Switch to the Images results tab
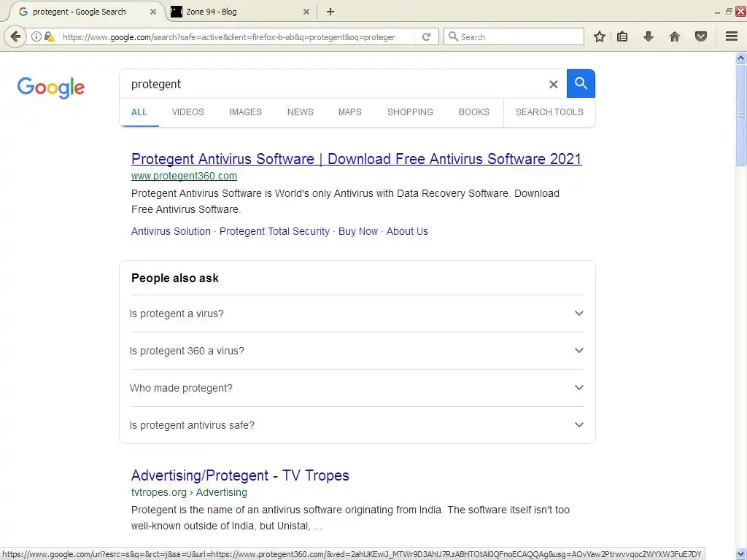Screen dimensions: 747x560 246,112
